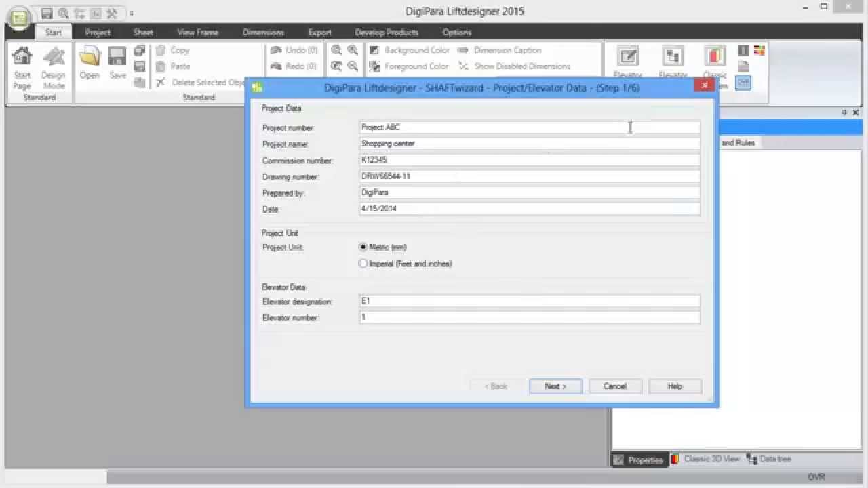Switch to the Project ribbon tab
Image resolution: width=868 pixels, height=488 pixels.
tap(98, 33)
